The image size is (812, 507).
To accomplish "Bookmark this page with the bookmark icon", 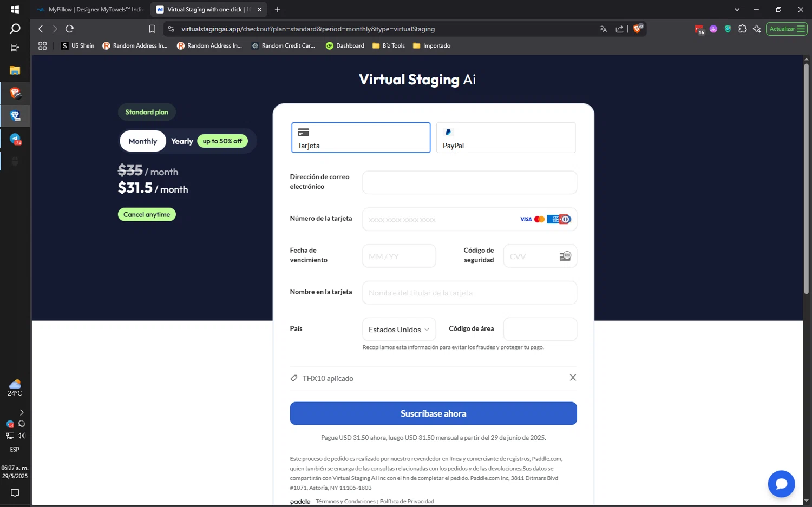I will 152,29.
